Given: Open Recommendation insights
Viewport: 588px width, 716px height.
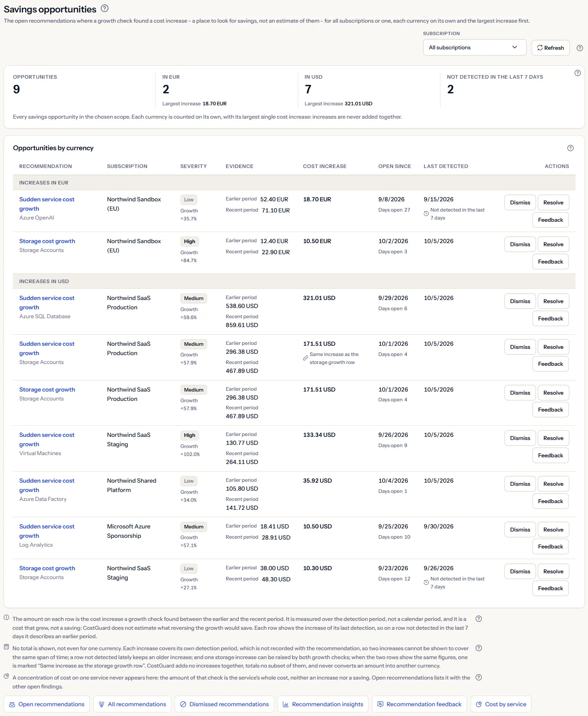Looking at the screenshot, I should [323, 704].
